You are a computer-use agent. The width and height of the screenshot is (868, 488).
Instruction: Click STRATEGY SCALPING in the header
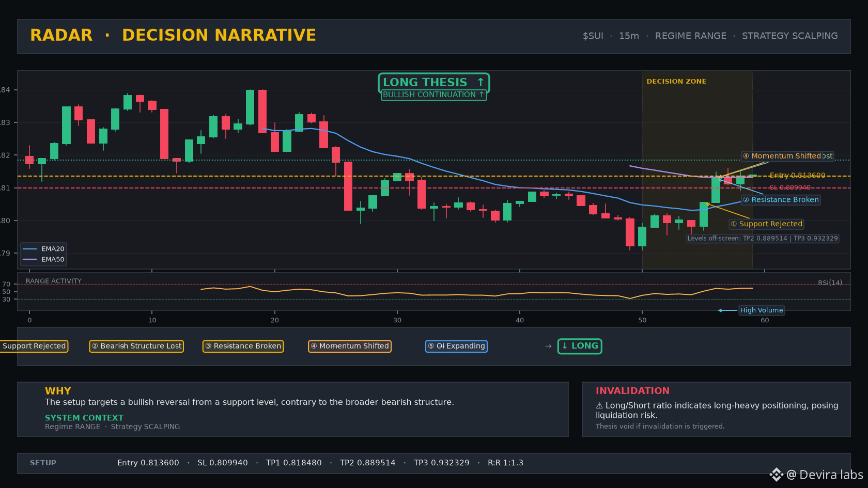pyautogui.click(x=789, y=36)
